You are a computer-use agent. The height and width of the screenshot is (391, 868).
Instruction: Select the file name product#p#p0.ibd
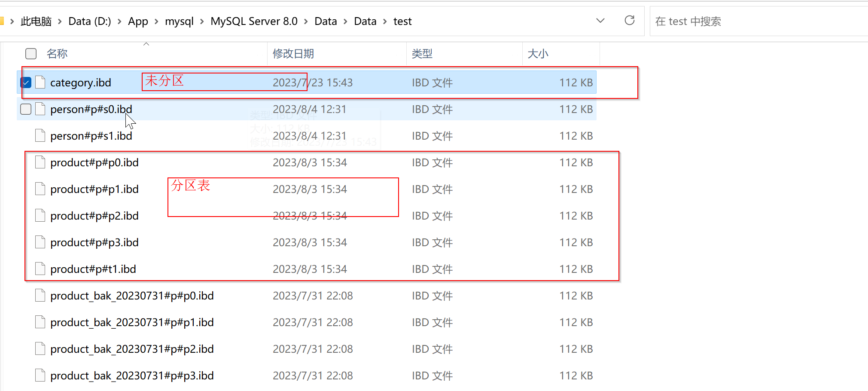94,162
